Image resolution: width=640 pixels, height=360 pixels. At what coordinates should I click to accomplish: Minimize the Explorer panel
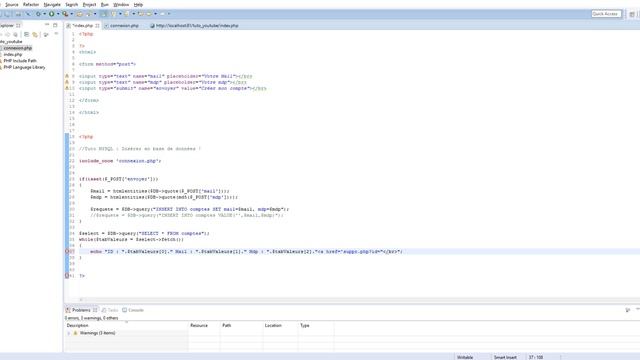[47, 25]
